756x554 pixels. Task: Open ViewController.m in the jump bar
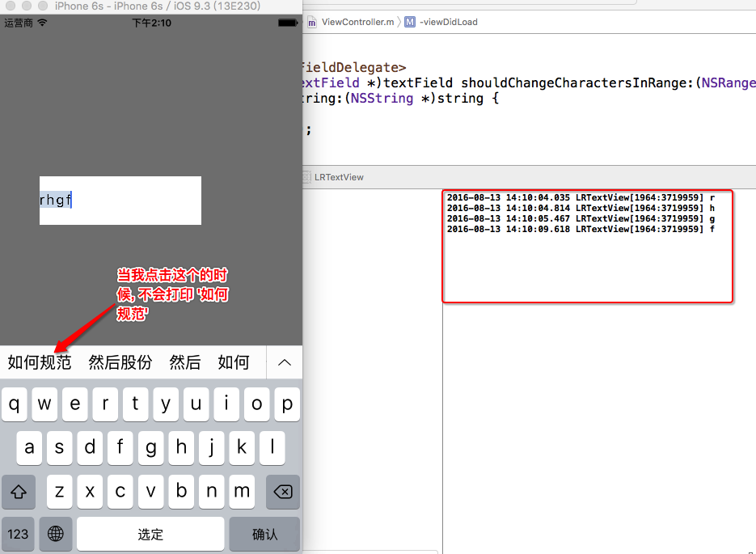[357, 22]
